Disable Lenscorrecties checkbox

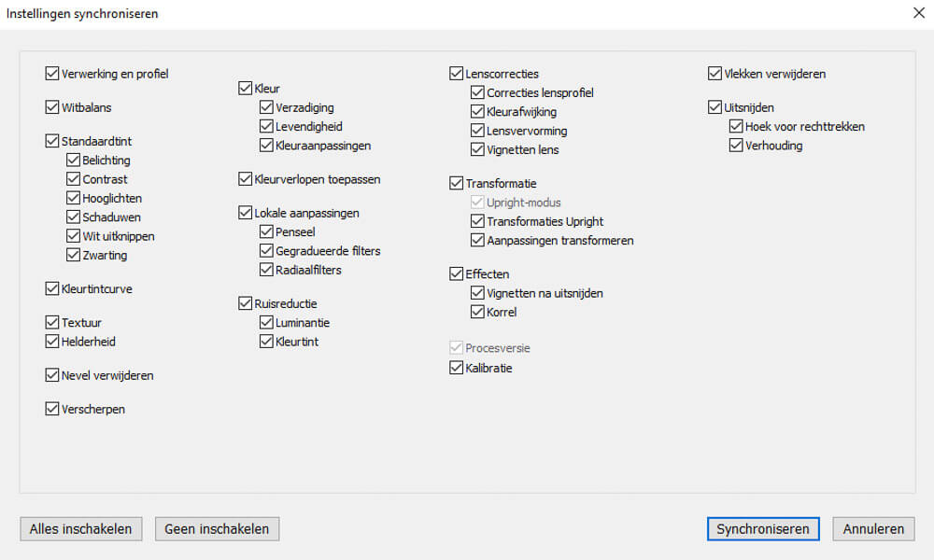coord(457,74)
